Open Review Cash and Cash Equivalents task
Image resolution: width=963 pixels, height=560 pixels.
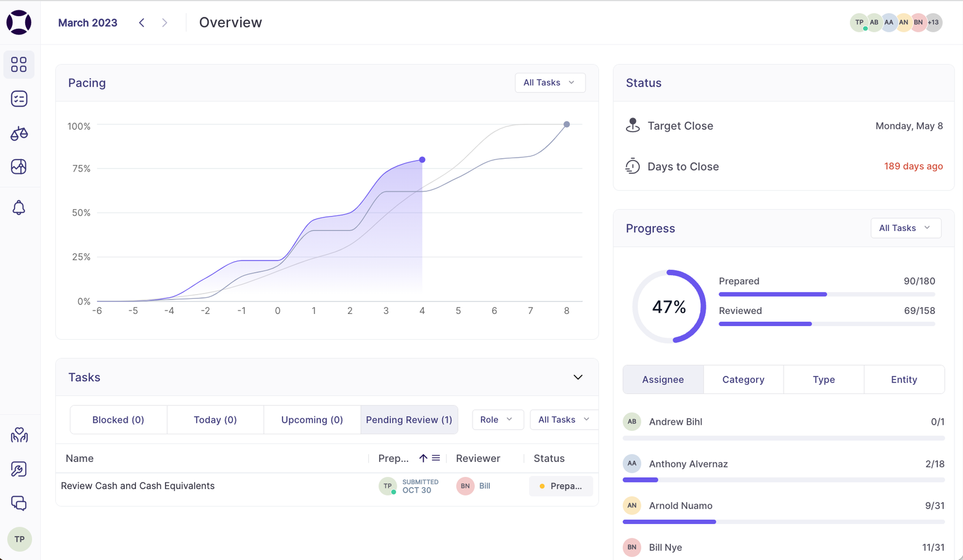click(138, 486)
